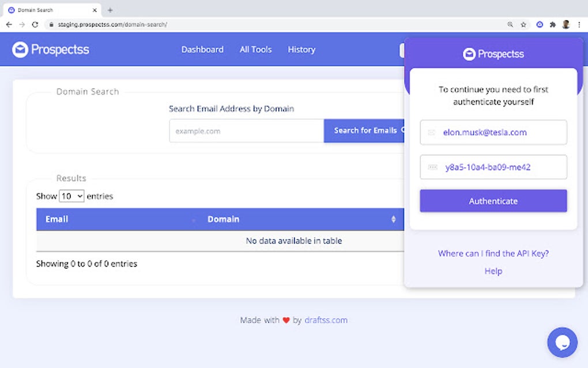Open the History menu item

click(301, 50)
